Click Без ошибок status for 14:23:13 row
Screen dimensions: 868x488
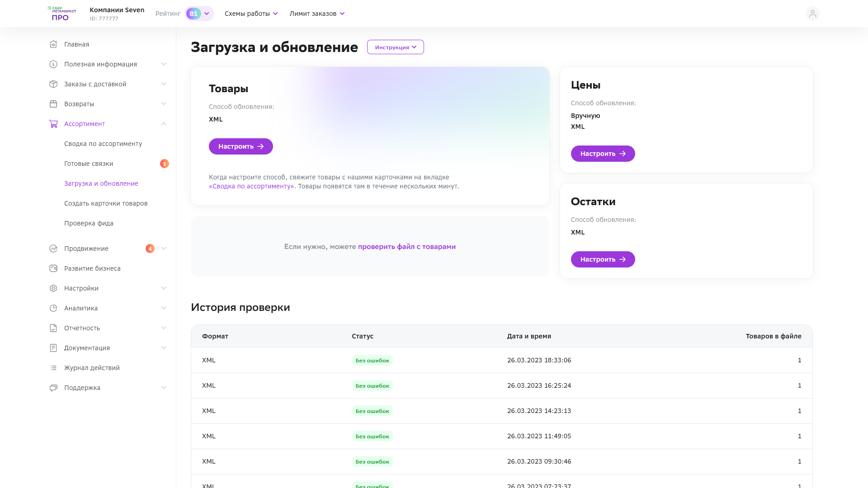click(373, 411)
